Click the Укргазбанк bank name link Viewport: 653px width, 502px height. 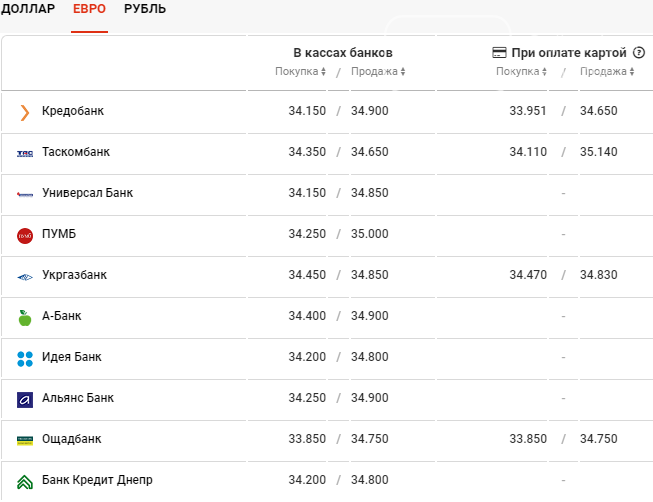(x=74, y=275)
